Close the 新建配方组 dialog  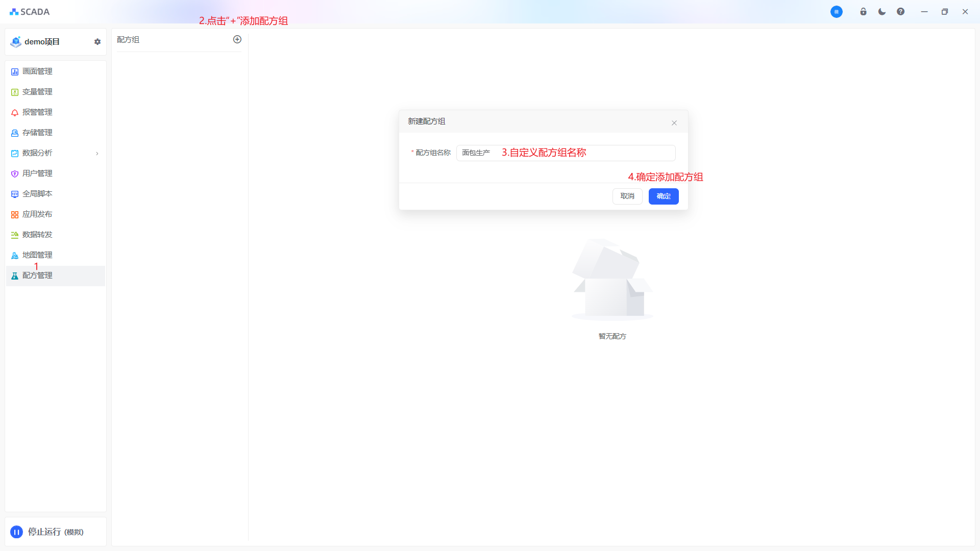pyautogui.click(x=674, y=123)
